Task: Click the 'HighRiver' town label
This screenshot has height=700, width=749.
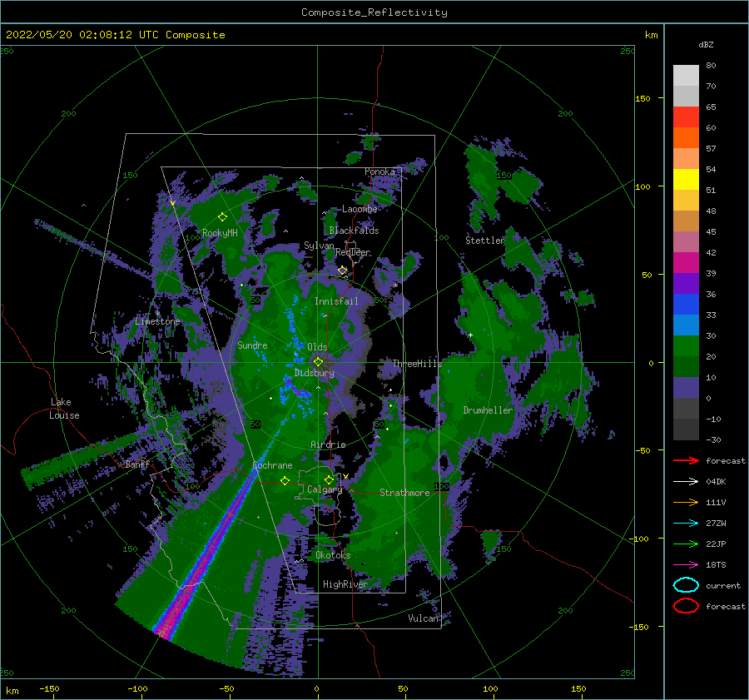Action: click(345, 584)
